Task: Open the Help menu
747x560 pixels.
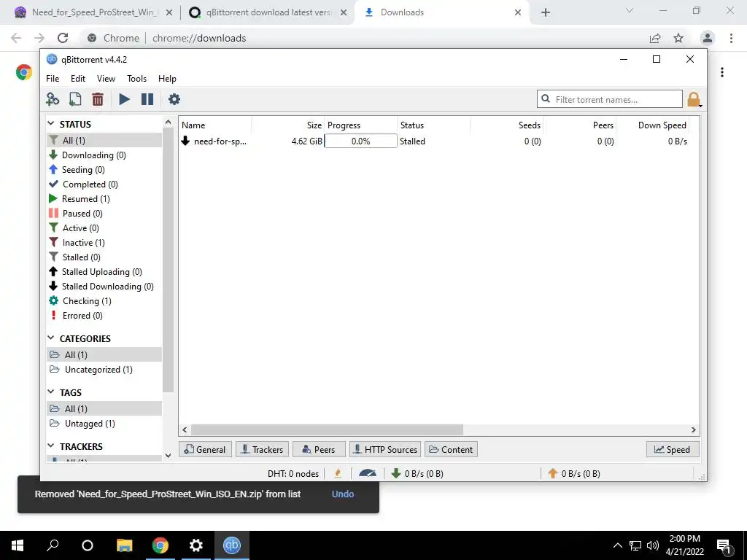Action: [x=167, y=79]
